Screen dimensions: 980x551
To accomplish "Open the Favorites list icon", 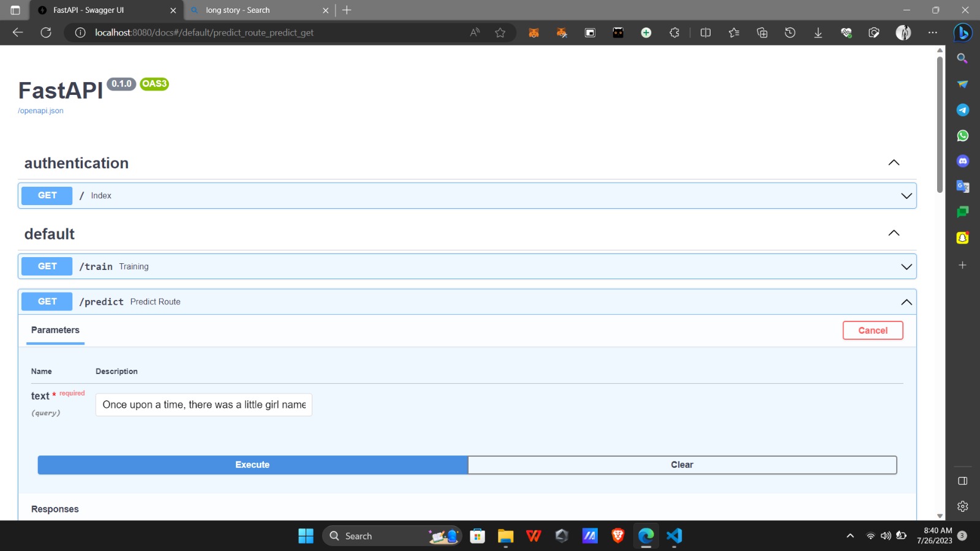I will click(734, 32).
